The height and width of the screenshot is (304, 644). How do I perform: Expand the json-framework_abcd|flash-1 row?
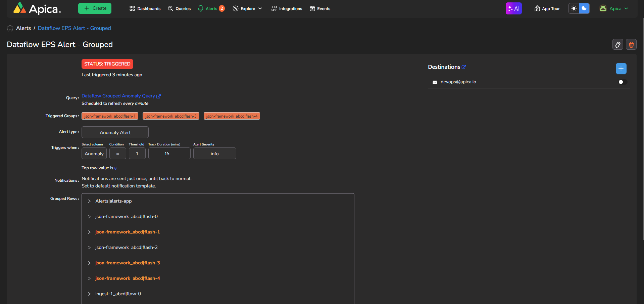coord(89,232)
